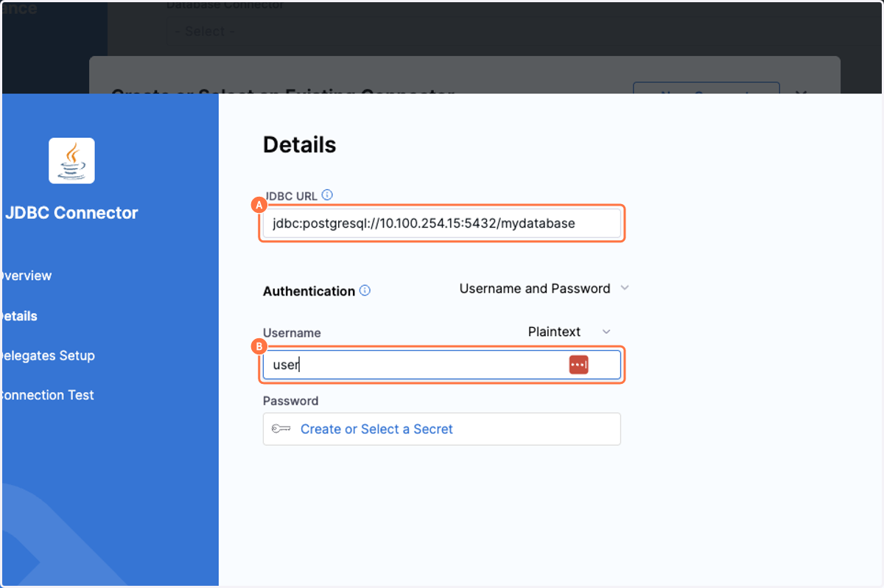
Task: Click the Username field label
Action: tap(292, 333)
